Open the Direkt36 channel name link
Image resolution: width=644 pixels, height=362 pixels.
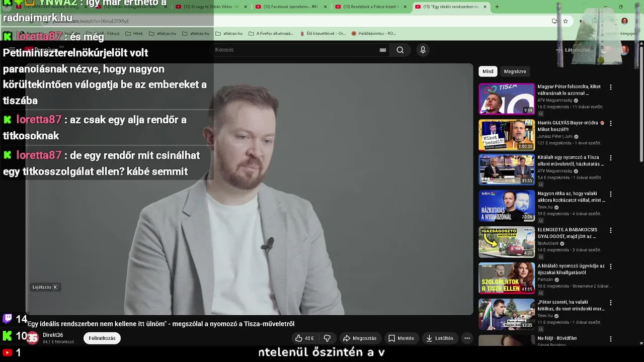tap(53, 335)
